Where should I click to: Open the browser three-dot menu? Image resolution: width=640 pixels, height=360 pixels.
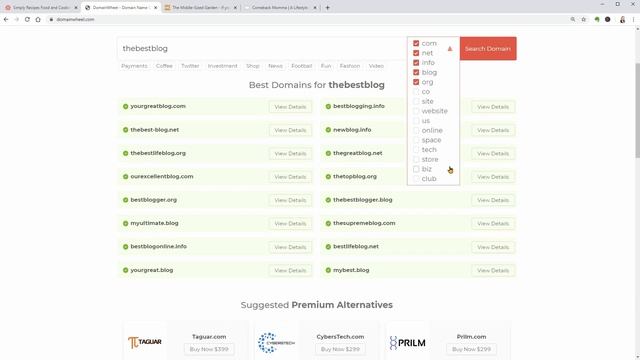tap(633, 19)
